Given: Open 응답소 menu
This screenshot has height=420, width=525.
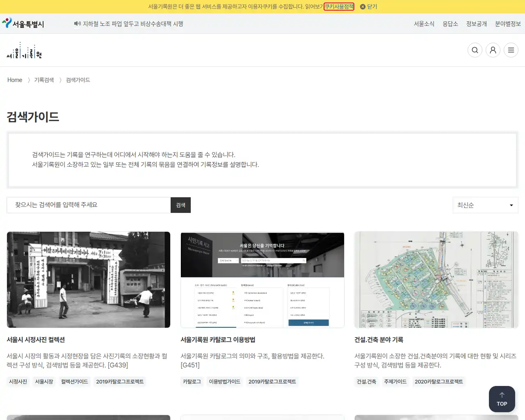Looking at the screenshot, I should click(x=450, y=24).
